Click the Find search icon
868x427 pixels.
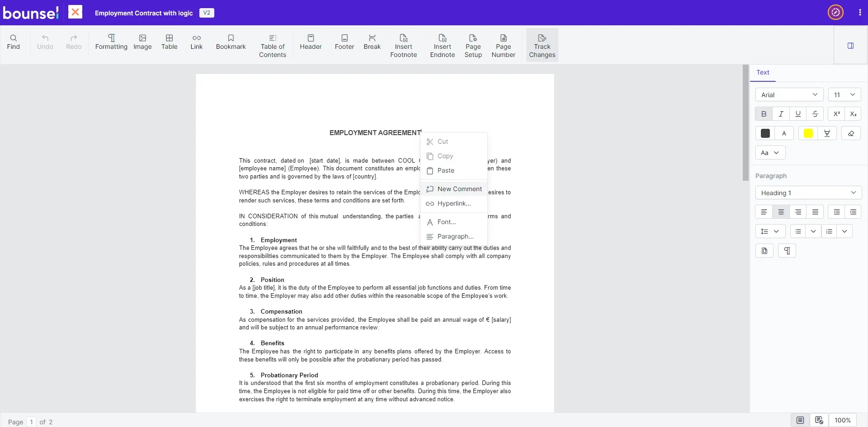pyautogui.click(x=14, y=38)
